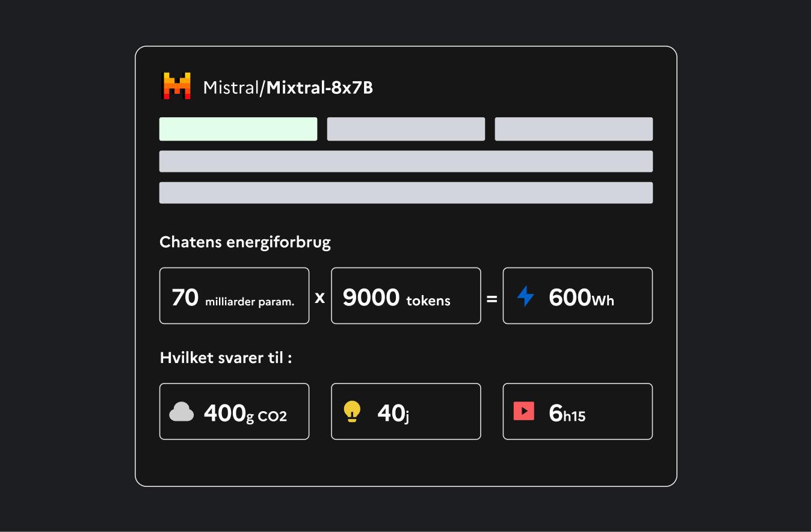811x532 pixels.
Task: Click the 6h15 video duration value
Action: pyautogui.click(x=567, y=414)
